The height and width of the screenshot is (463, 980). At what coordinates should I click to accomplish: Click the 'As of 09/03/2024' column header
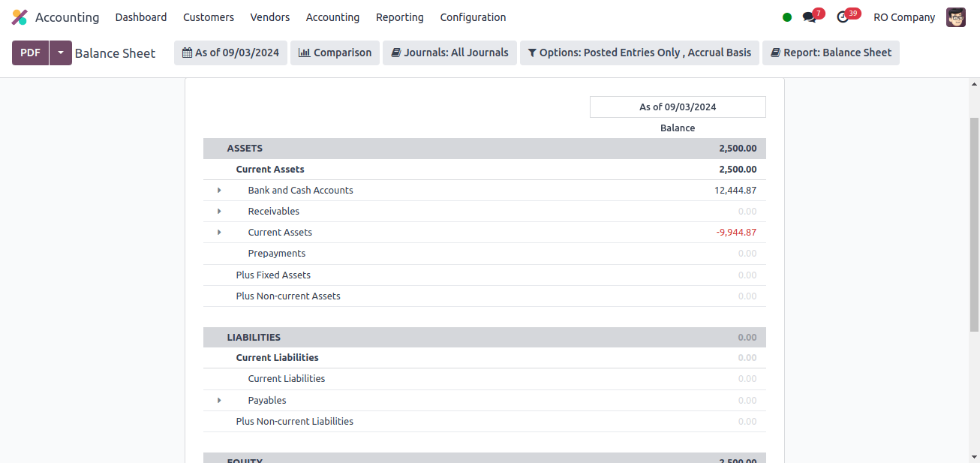click(x=678, y=107)
